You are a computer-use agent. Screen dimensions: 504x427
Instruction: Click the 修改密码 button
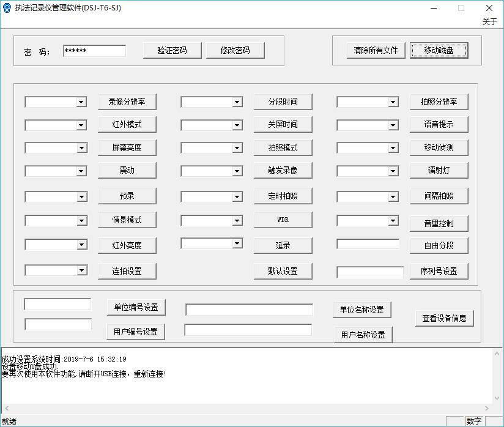pos(235,50)
